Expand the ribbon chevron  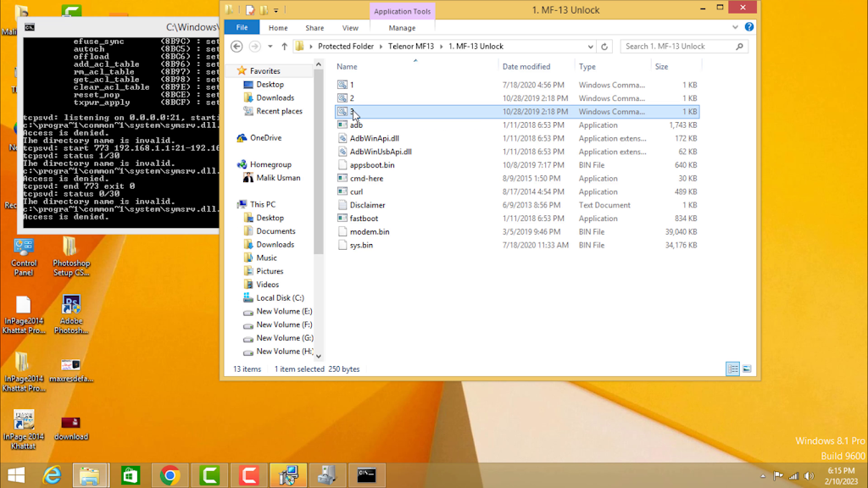(735, 27)
